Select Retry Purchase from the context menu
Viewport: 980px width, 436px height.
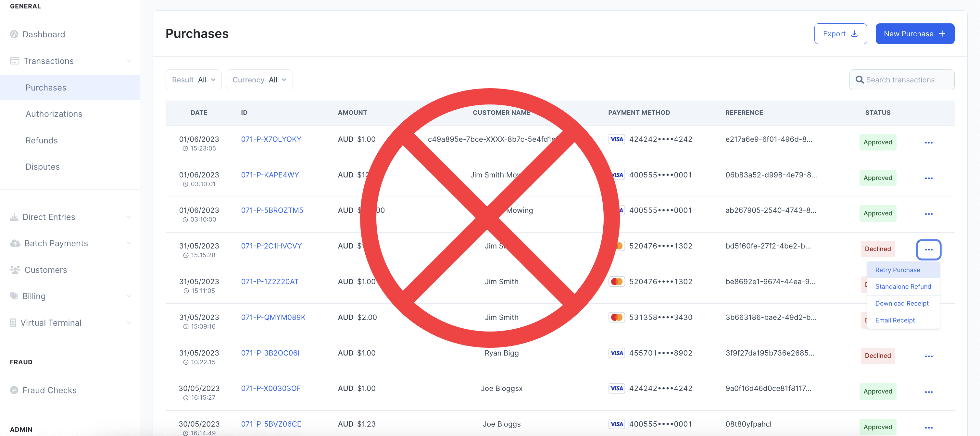[898, 270]
